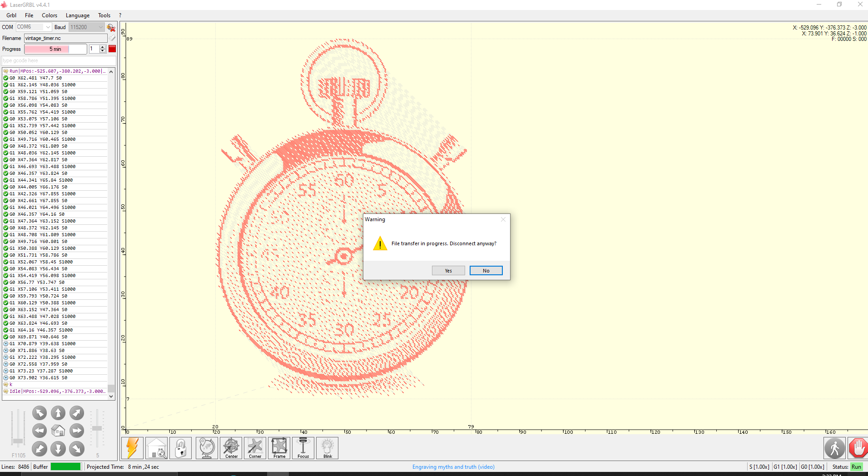Click the lightning bolt connect icon
Image resolution: width=868 pixels, height=476 pixels.
(x=132, y=448)
